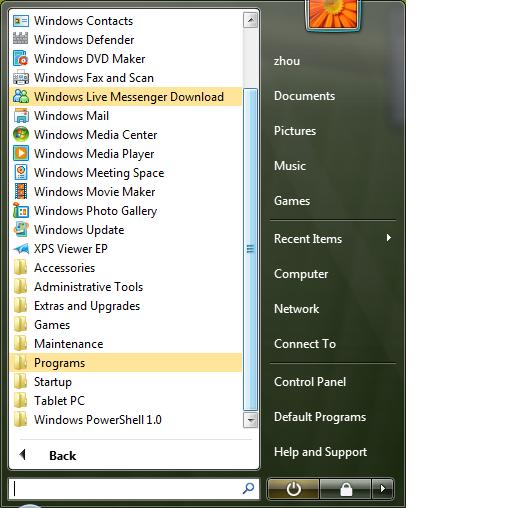The height and width of the screenshot is (508, 512).
Task: Open Network from the Start menu
Action: click(296, 309)
